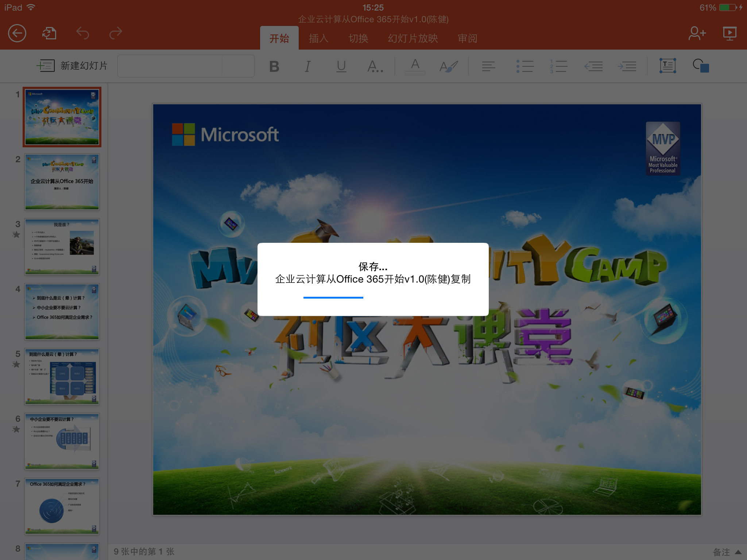Select the partially visible slide 8 thumbnail
747x560 pixels.
(x=62, y=552)
